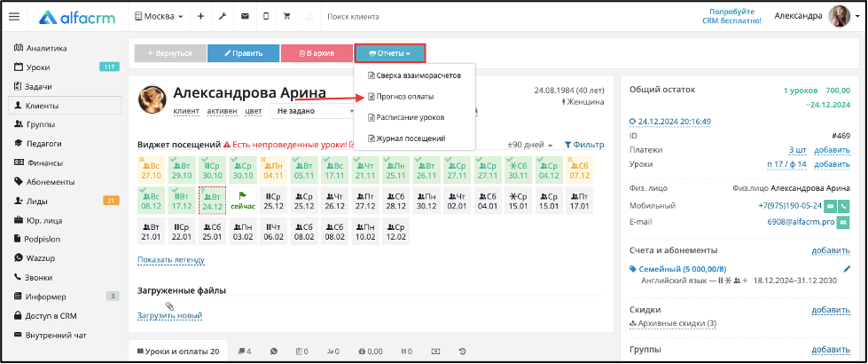Open the hamburger menu icon

(14, 16)
